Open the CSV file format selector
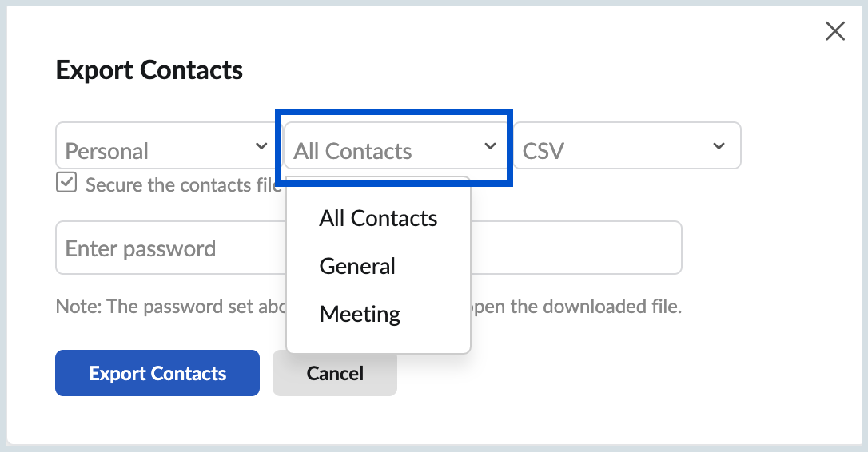This screenshot has height=452, width=868. [627, 145]
